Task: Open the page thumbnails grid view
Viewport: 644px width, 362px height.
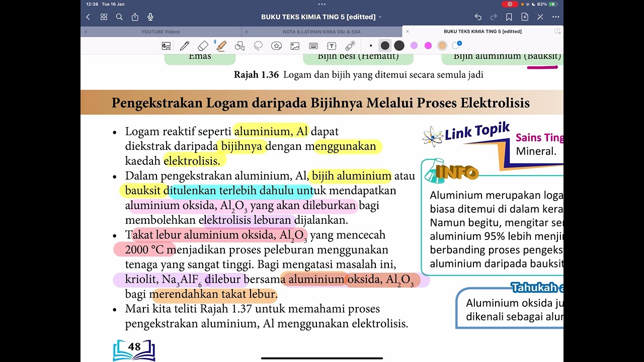Action: [x=104, y=17]
